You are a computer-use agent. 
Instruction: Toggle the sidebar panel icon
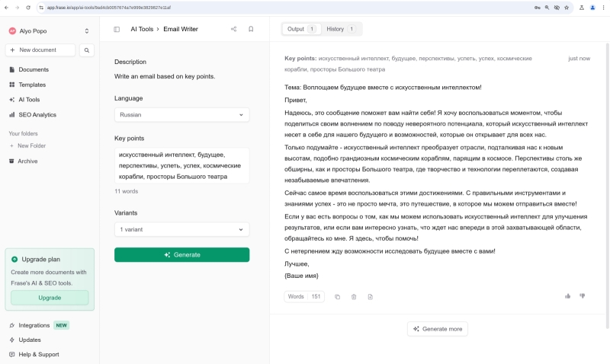(117, 29)
